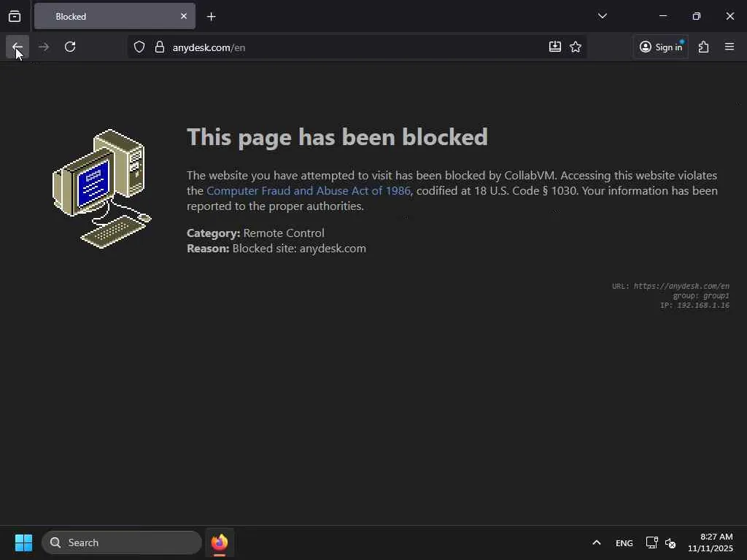
Task: Click the Firefox taskbar icon
Action: (220, 542)
